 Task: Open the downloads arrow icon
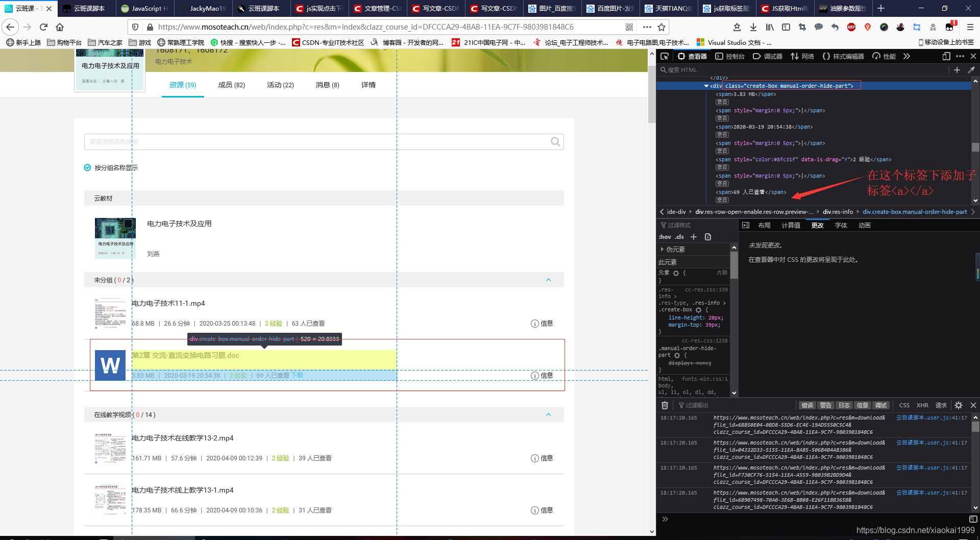(x=753, y=27)
